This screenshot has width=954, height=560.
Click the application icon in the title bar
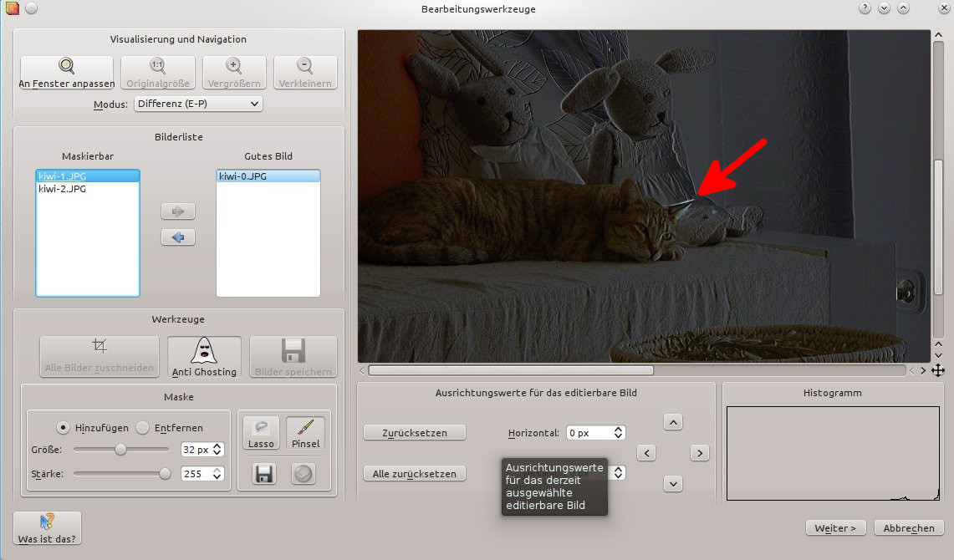[13, 8]
